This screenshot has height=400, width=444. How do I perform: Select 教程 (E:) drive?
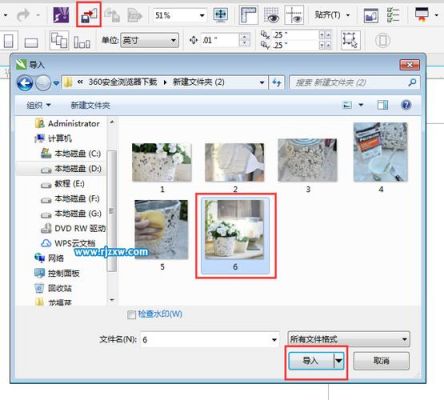63,184
